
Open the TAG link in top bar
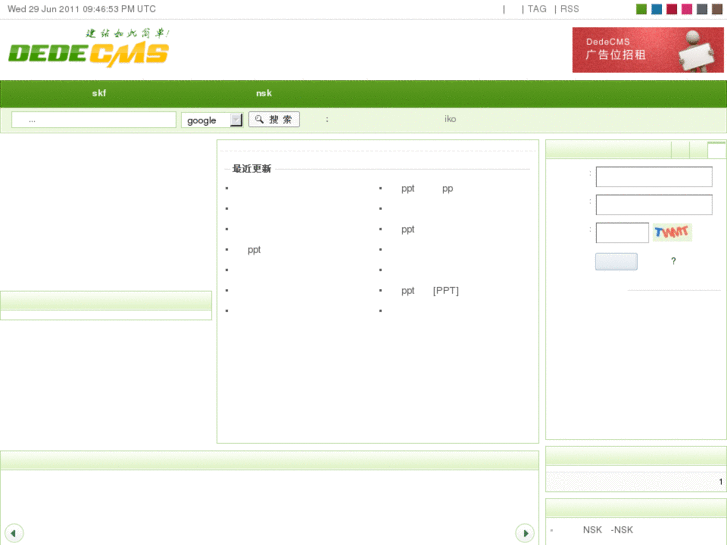pos(537,9)
